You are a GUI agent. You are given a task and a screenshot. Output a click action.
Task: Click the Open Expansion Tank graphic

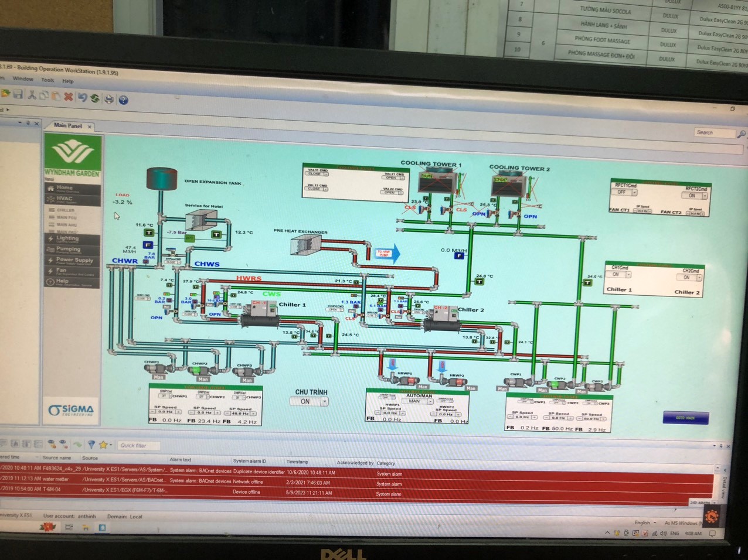click(x=162, y=178)
